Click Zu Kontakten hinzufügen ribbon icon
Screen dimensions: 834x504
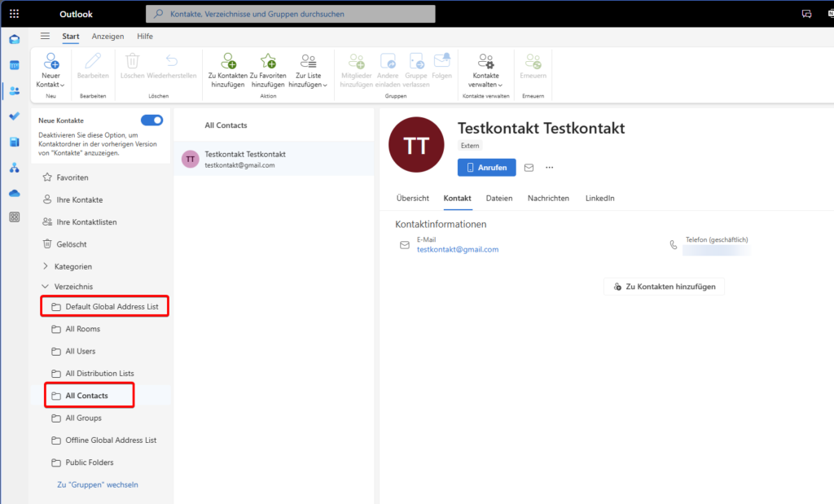226,62
